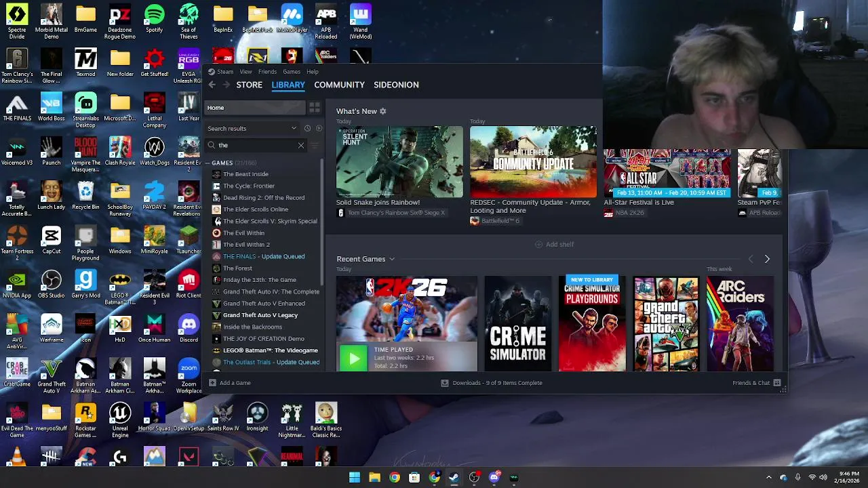868x488 pixels.
Task: Select The Cycle: Frontier in list
Action: click(249, 186)
